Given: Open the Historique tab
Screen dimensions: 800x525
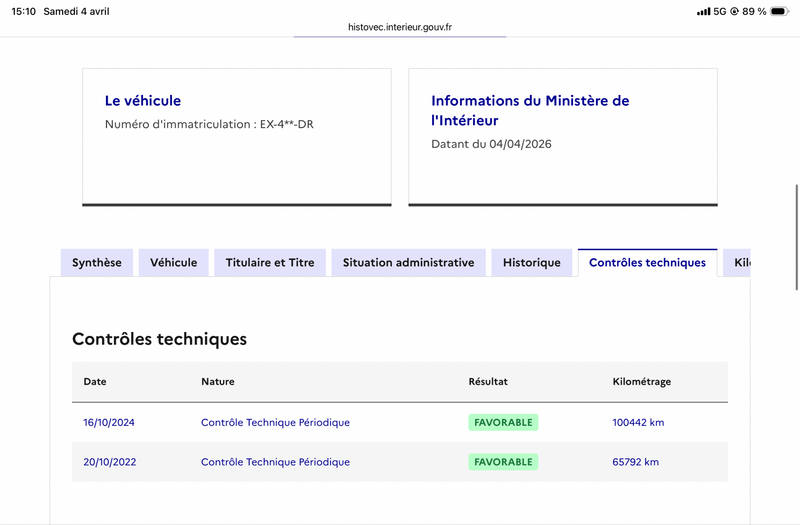Looking at the screenshot, I should [532, 263].
